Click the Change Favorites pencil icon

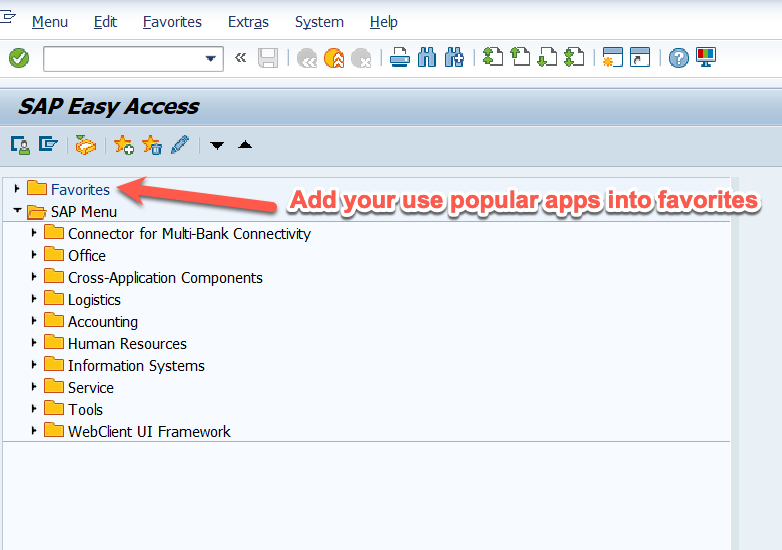coord(180,145)
